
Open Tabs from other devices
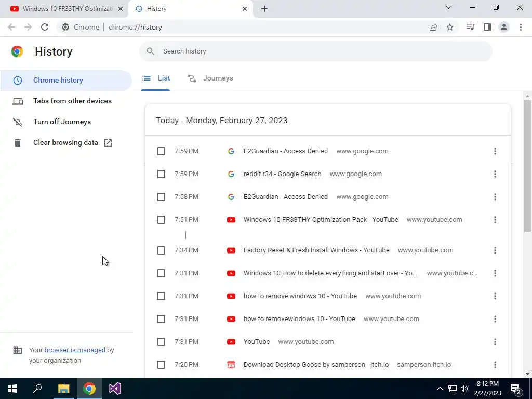point(66,101)
